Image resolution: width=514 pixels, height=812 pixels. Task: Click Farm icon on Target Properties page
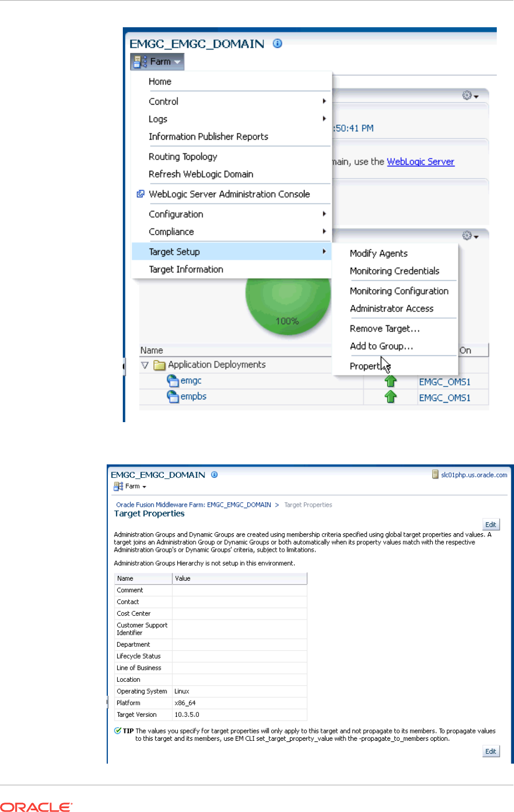118,487
